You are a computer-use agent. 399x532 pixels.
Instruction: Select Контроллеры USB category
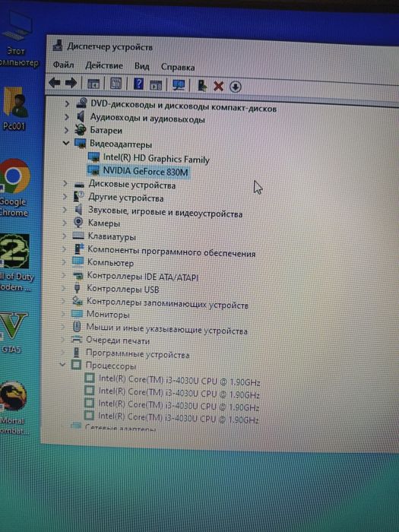tap(123, 289)
